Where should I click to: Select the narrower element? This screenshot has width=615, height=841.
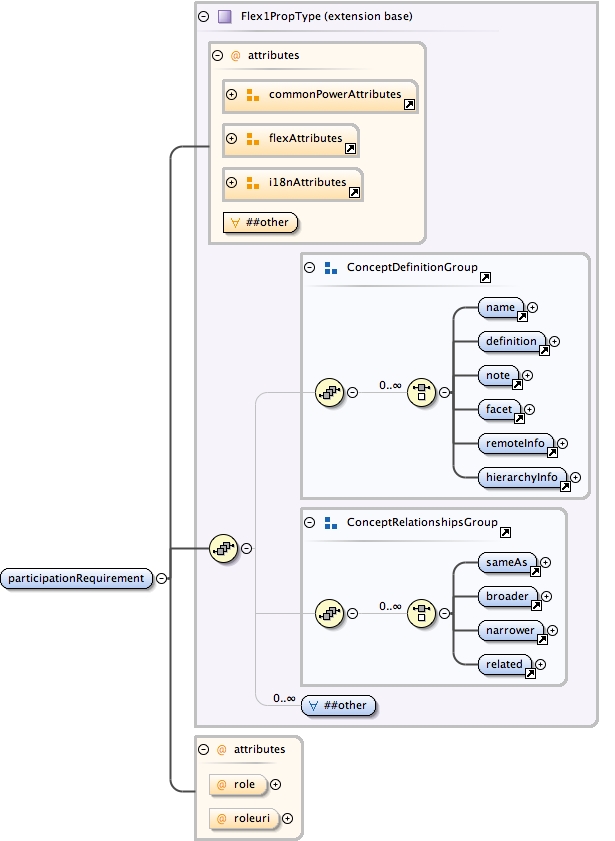click(511, 630)
